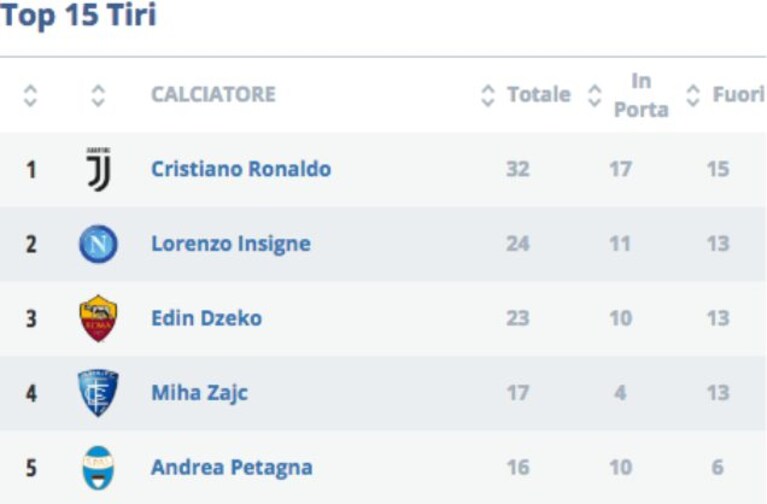The image size is (767, 504).
Task: Click the AS Roma club crest
Action: pyautogui.click(x=98, y=318)
